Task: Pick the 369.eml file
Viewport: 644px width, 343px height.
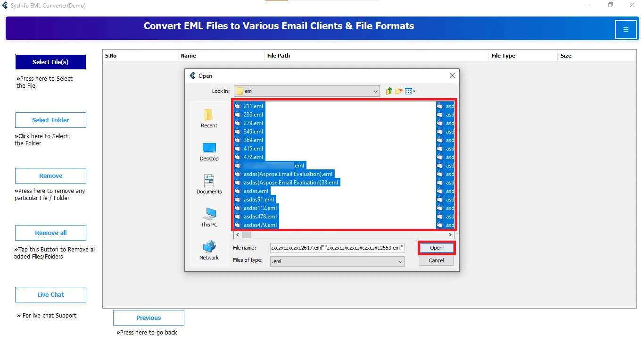Action: [249, 140]
